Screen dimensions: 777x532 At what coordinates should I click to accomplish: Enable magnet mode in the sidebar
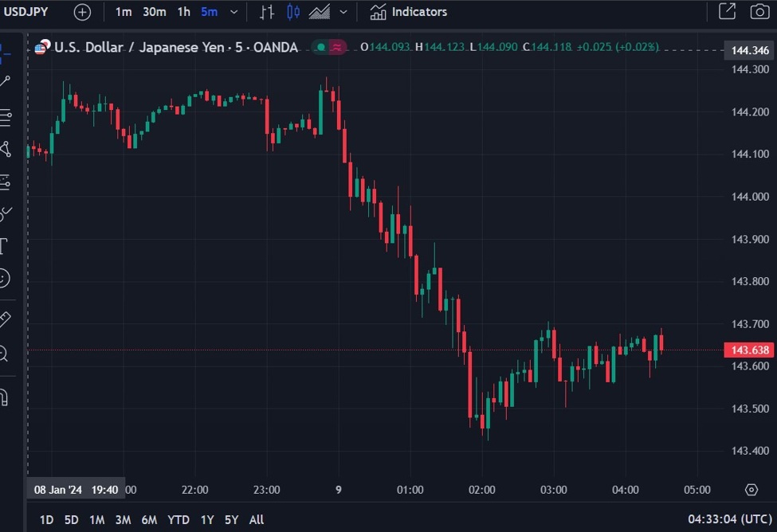(4, 397)
